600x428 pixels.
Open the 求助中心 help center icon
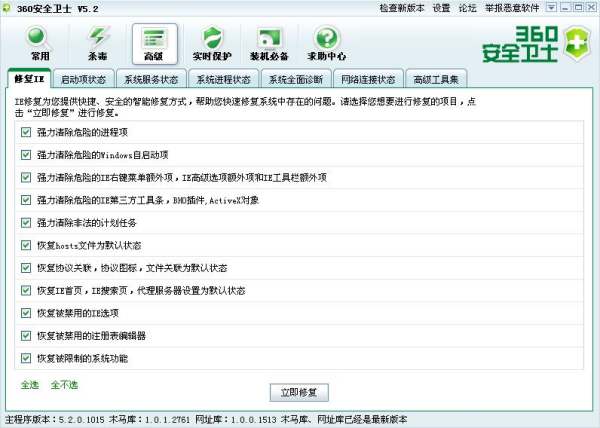326,43
